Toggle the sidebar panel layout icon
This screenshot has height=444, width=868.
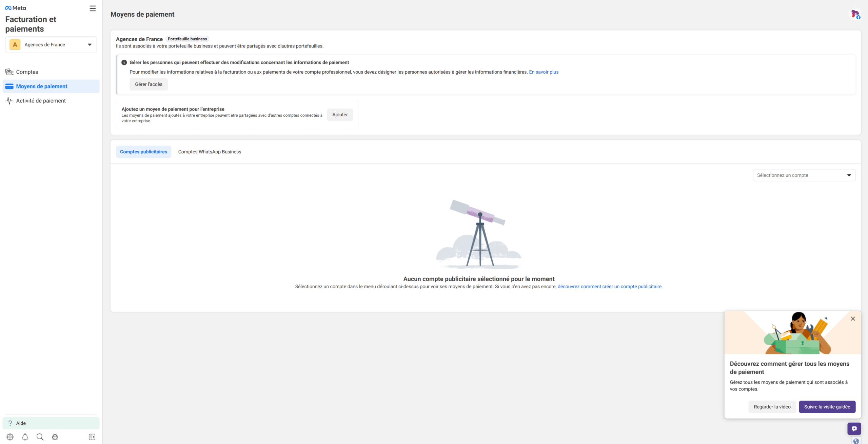coord(92,437)
